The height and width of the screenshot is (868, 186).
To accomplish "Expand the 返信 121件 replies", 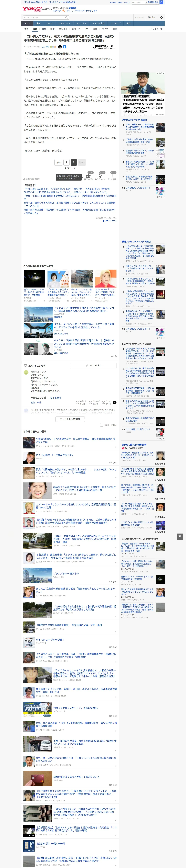I will point(36,402).
